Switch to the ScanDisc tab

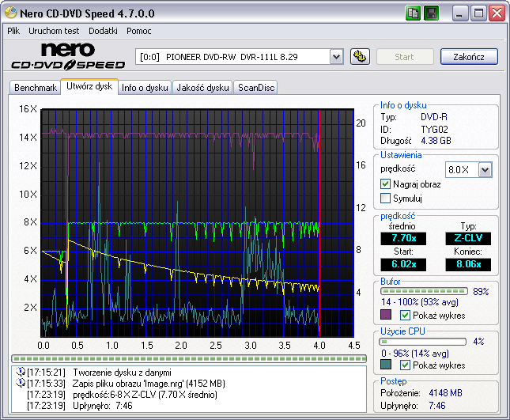click(x=256, y=88)
